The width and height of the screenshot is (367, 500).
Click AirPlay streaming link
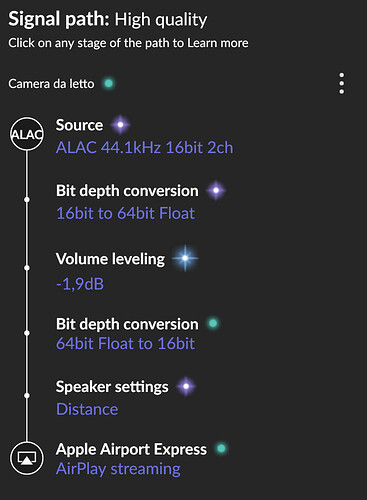[x=118, y=469]
